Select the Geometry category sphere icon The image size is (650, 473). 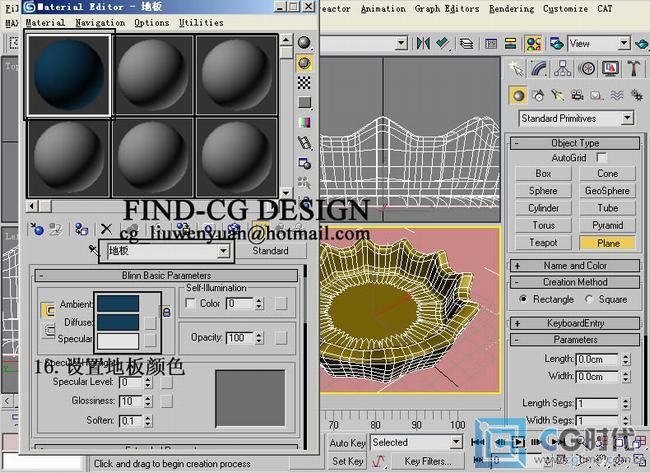tap(518, 95)
